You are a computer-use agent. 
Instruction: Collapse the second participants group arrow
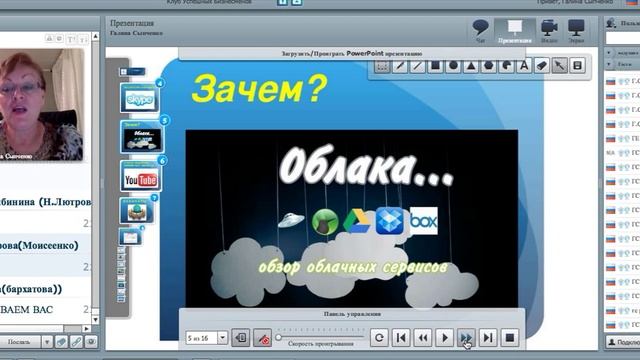(609, 64)
